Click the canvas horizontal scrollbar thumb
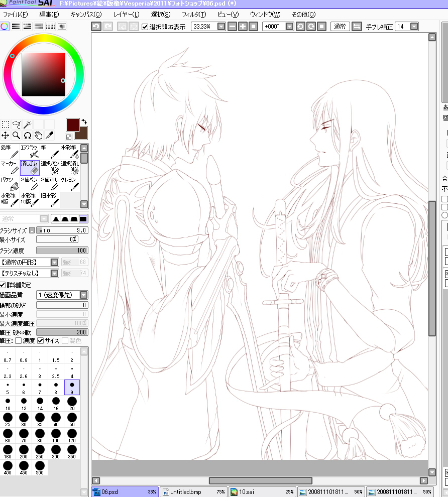The image size is (448, 497). [x=261, y=480]
